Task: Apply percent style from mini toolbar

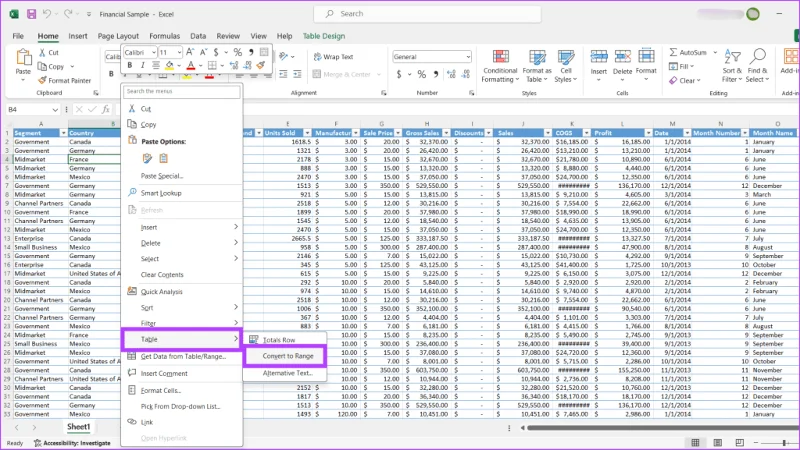Action: (237, 52)
